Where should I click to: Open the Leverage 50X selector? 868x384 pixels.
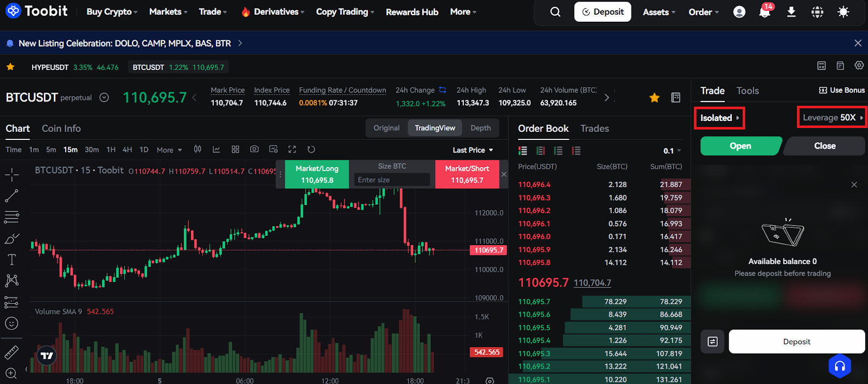(833, 118)
